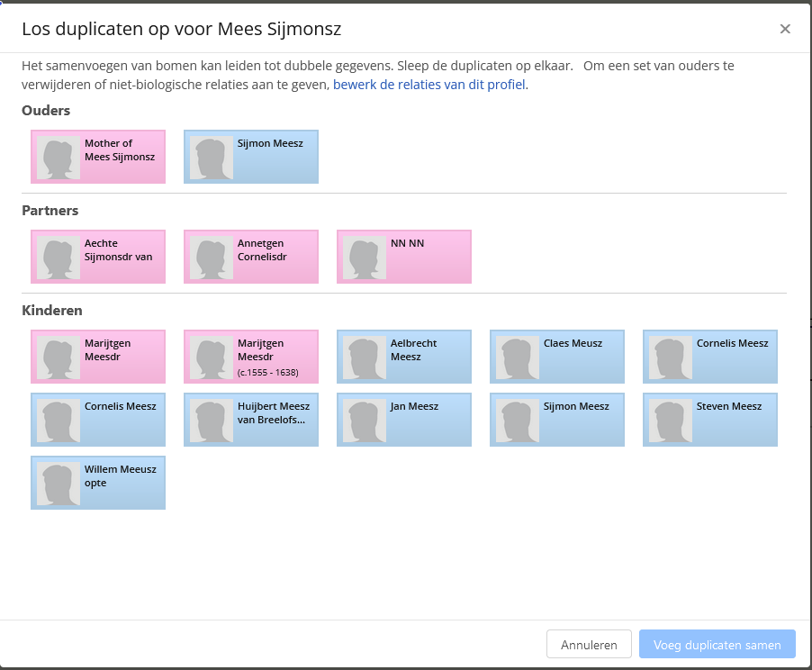Select Marijtgen Meesdr card without dates
Screen dimensions: 812x670
97,357
